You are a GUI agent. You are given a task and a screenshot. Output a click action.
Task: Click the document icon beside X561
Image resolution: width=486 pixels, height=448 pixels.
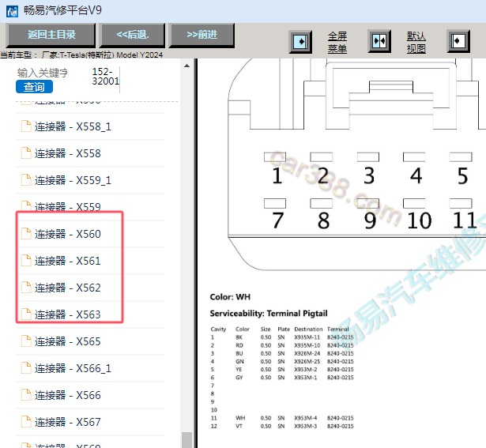click(x=26, y=261)
